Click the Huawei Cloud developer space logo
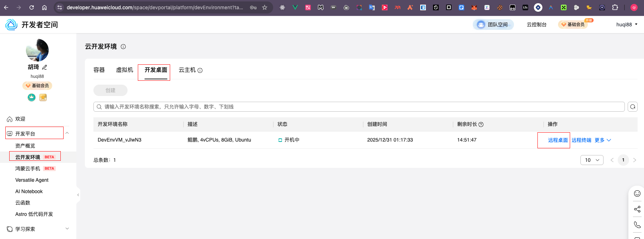This screenshot has height=239, width=644. tap(11, 25)
